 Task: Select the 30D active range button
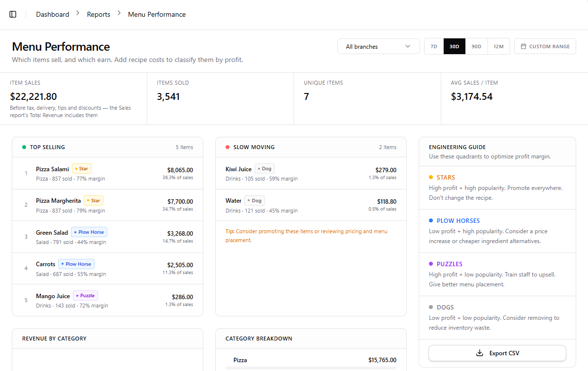pyautogui.click(x=455, y=46)
